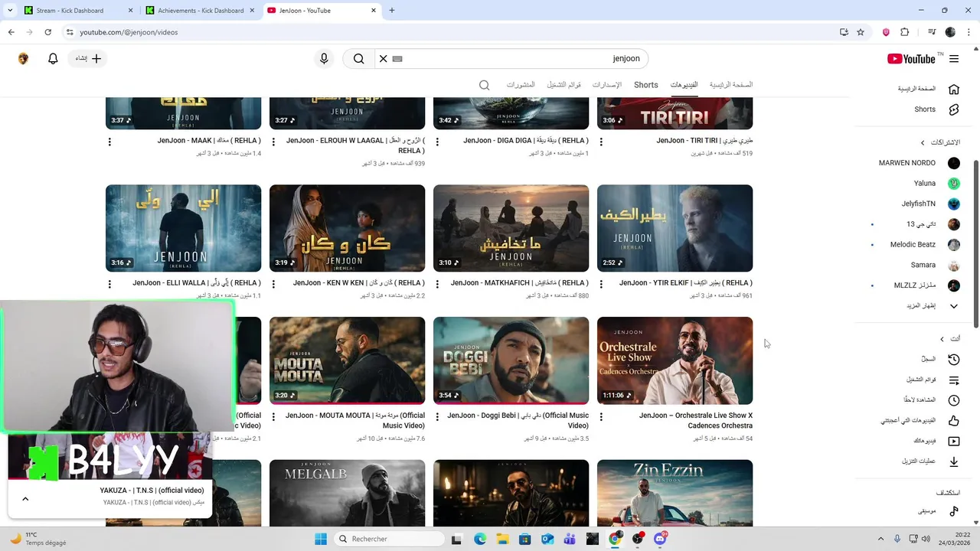Image resolution: width=980 pixels, height=551 pixels.
Task: Expand the You section header chevron
Action: click(942, 339)
